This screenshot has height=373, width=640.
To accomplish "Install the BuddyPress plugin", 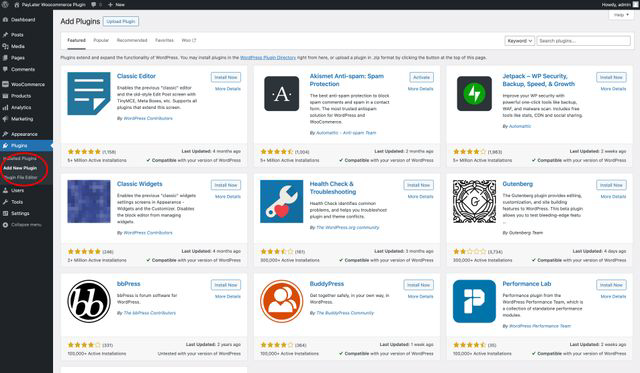I will [418, 285].
